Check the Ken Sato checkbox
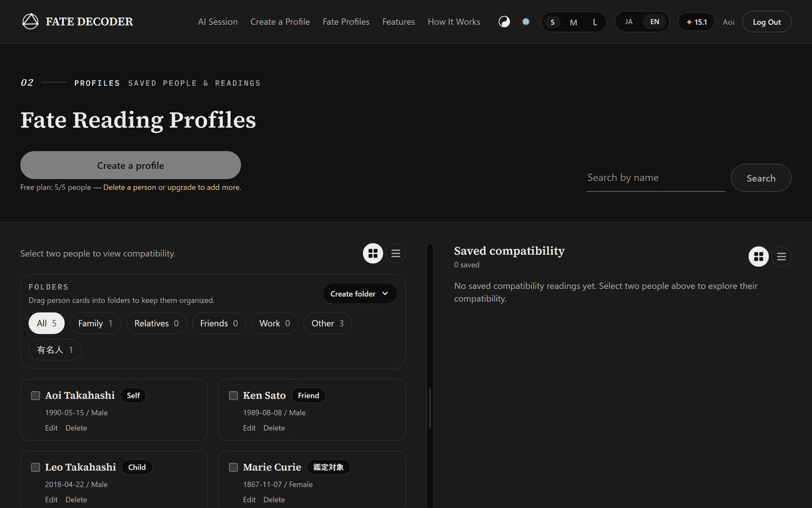 (x=233, y=396)
